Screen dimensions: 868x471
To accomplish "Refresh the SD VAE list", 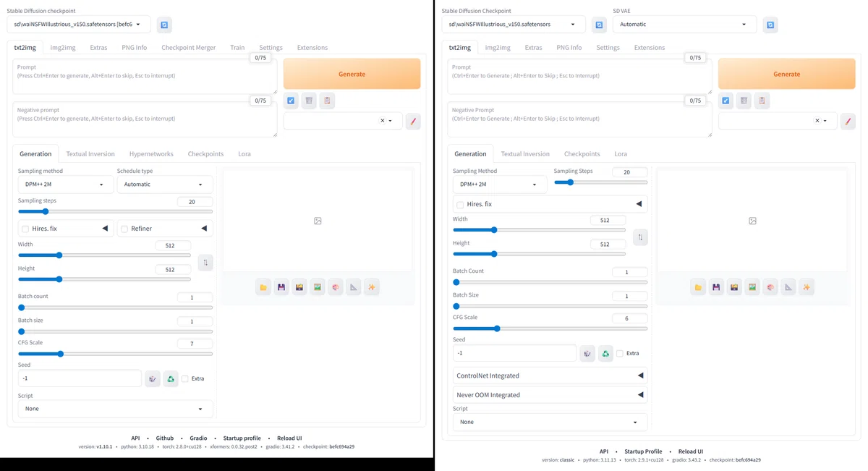I will [x=770, y=25].
